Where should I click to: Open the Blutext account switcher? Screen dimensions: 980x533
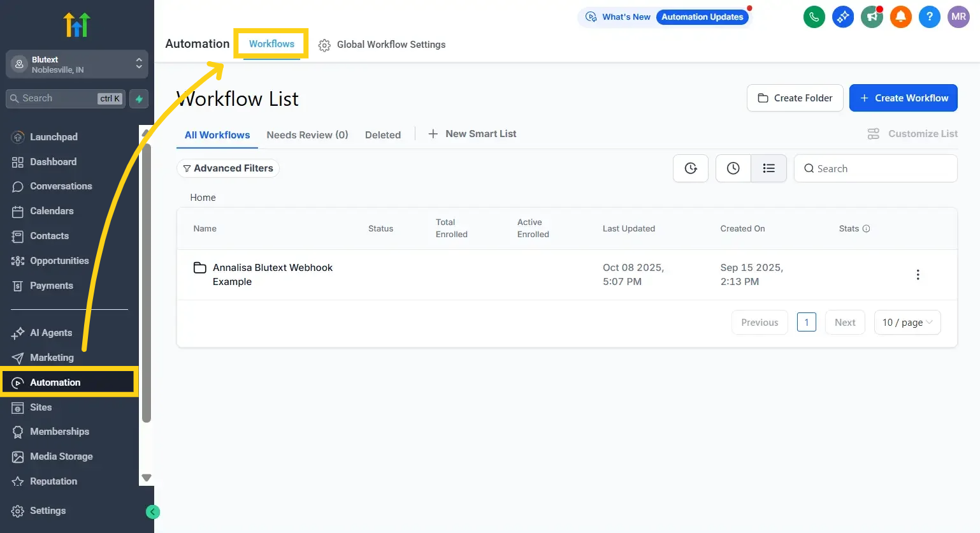point(76,64)
